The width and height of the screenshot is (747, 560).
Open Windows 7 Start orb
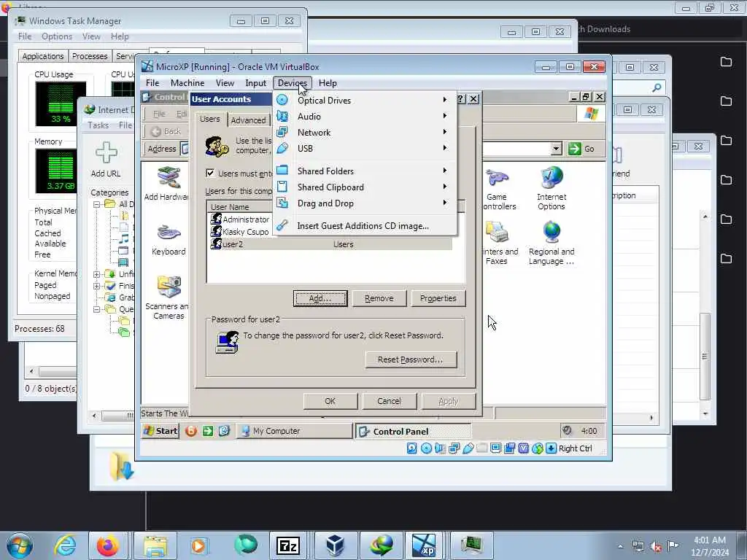[x=19, y=545]
